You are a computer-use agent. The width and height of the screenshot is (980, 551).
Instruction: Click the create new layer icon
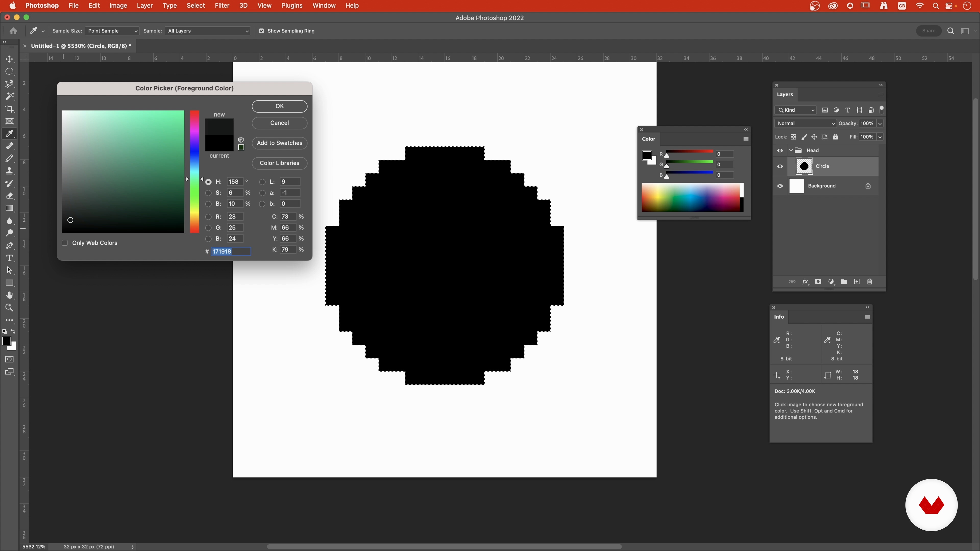[x=857, y=282]
